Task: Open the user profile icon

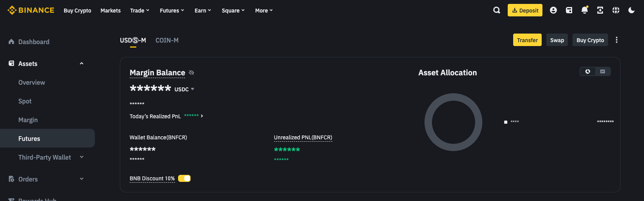Action: [x=553, y=11]
